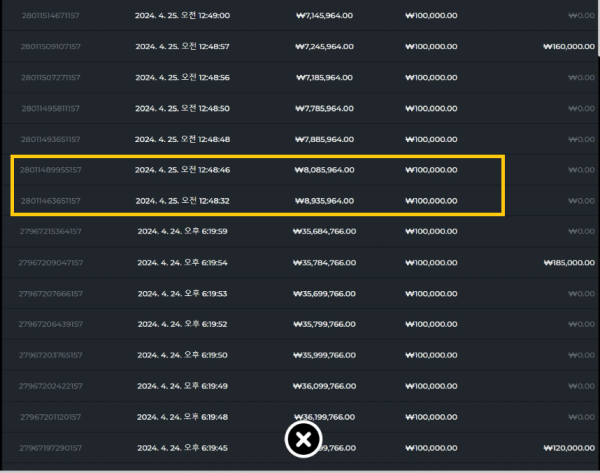Select transaction ID 27967207666157
This screenshot has width=600, height=473.
pyautogui.click(x=51, y=294)
